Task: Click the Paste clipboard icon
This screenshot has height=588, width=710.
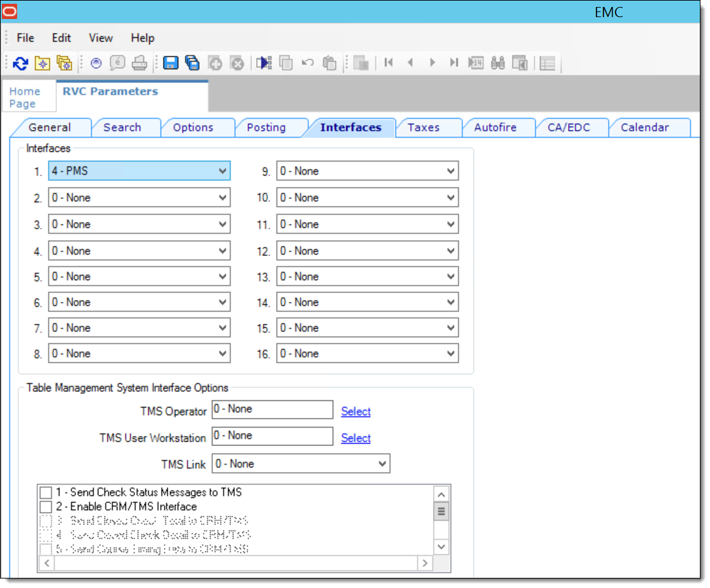Action: coord(329,63)
